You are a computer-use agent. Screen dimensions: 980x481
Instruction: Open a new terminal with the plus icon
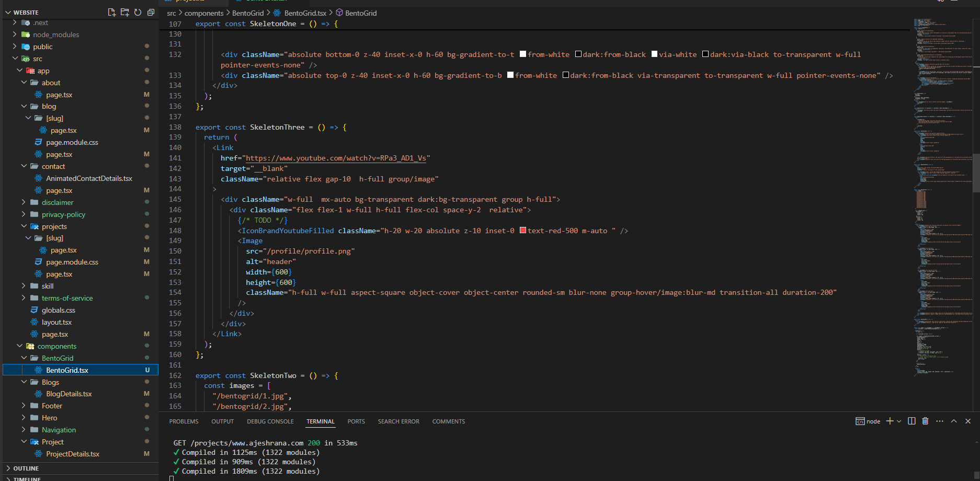tap(890, 421)
